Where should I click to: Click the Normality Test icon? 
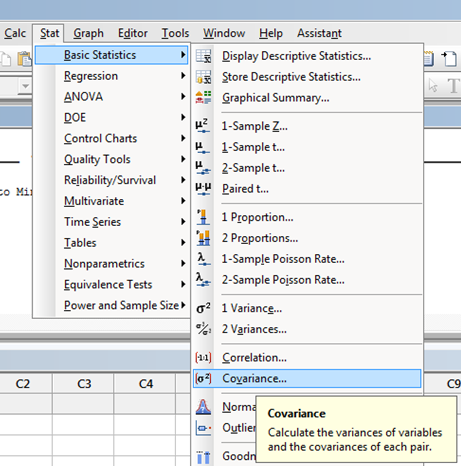click(203, 407)
